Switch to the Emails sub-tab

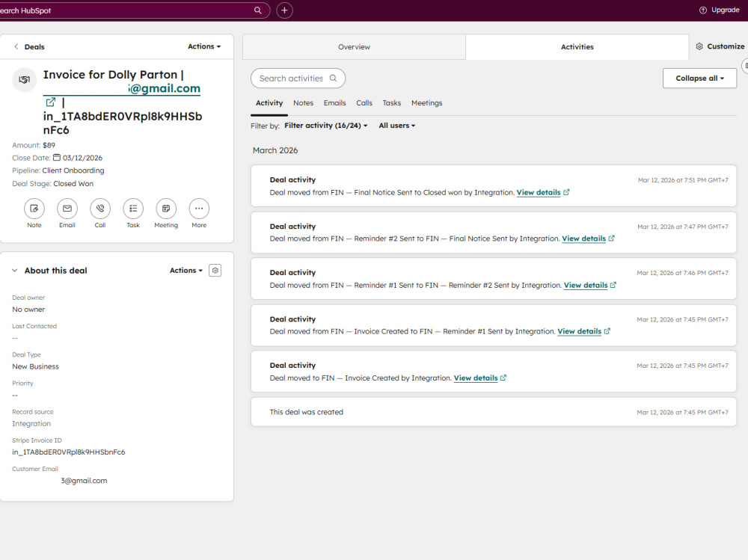[x=335, y=103]
